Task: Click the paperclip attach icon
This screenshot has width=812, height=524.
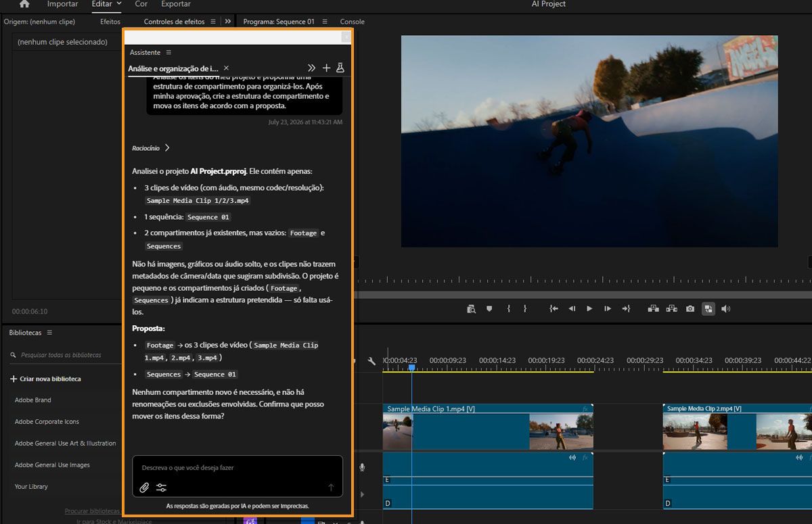Action: click(x=144, y=487)
